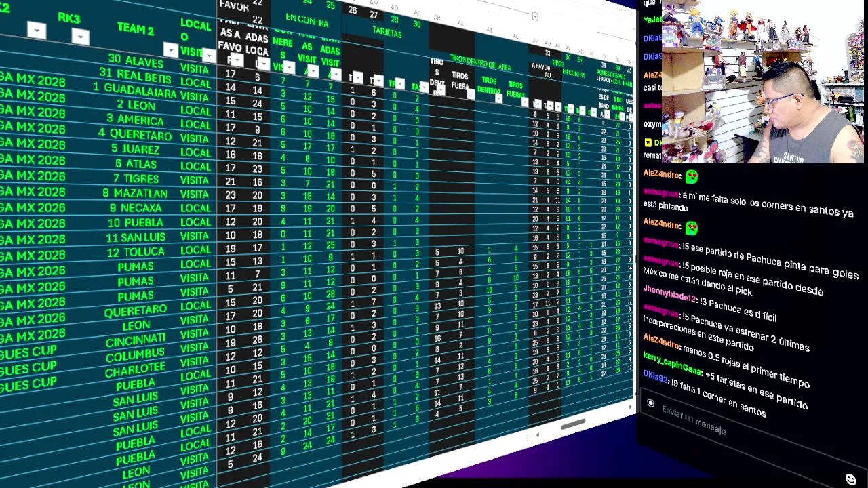The height and width of the screenshot is (488, 868).
Task: Select the GUADALAJARA team cell
Action: coord(134,91)
